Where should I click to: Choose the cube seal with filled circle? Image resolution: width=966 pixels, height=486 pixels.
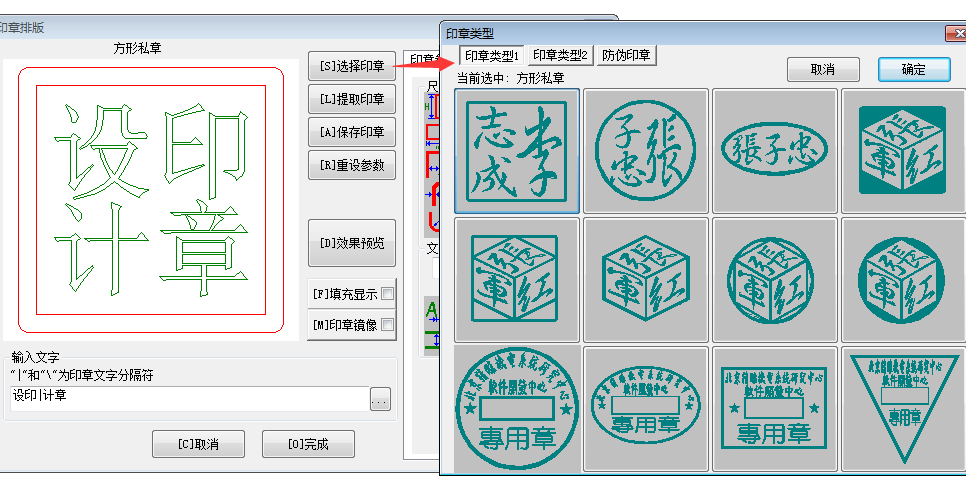pos(903,280)
